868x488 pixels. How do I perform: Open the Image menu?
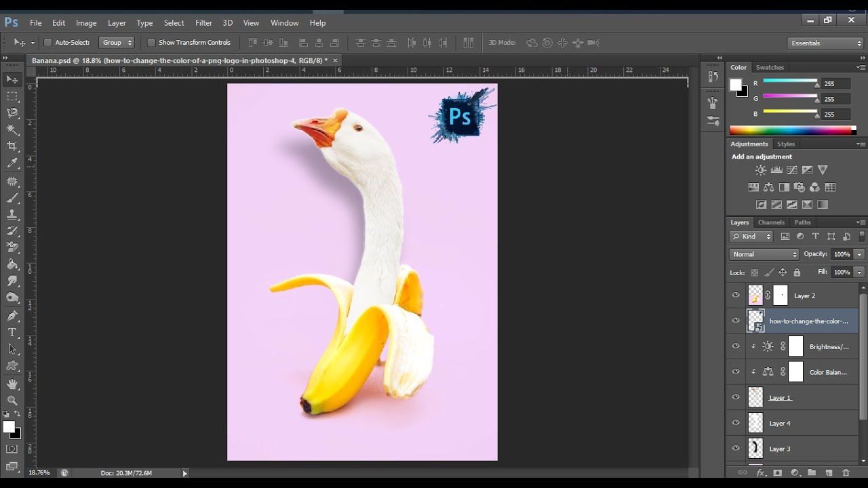click(x=86, y=23)
